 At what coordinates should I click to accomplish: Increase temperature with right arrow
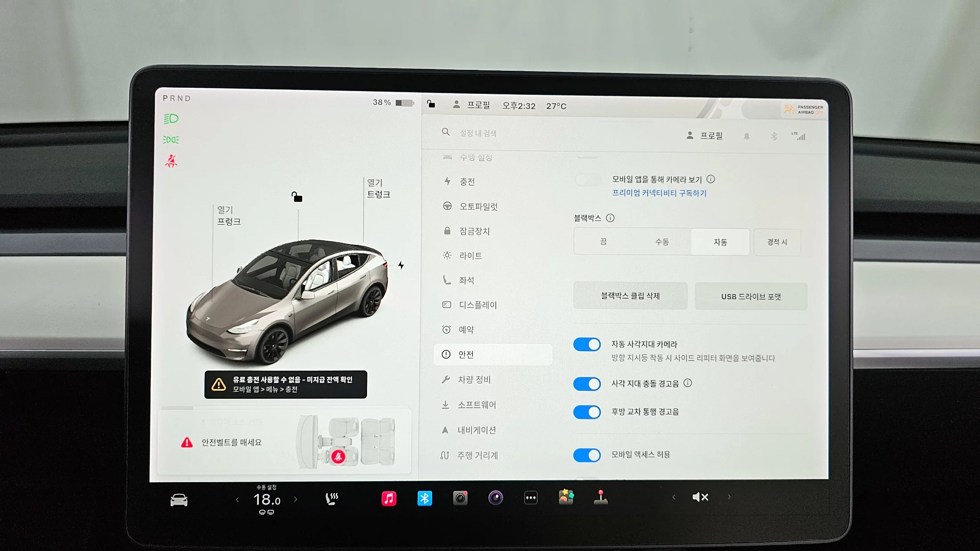(x=296, y=499)
